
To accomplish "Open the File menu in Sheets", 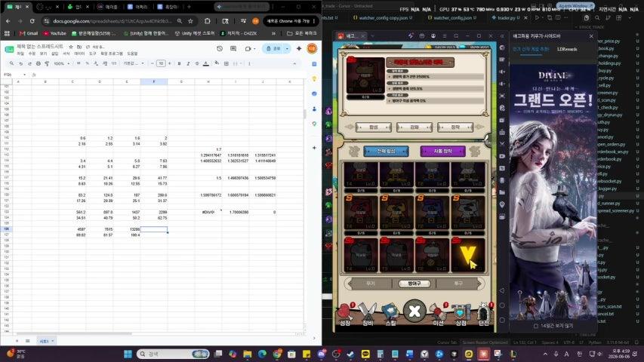I will (x=20, y=54).
